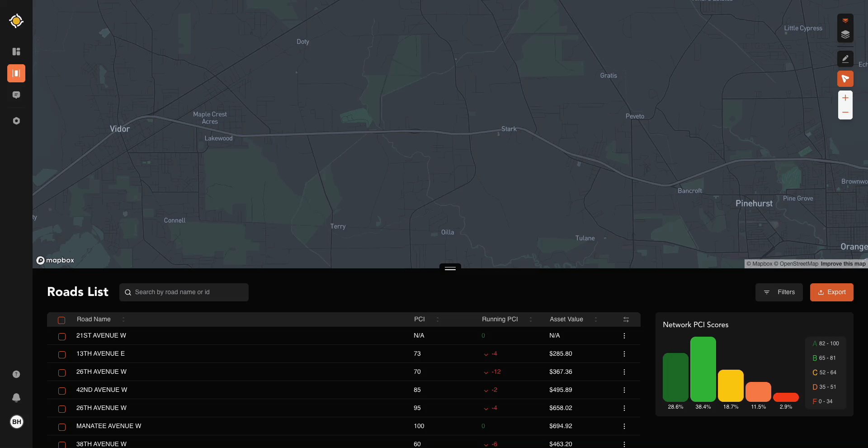Viewport: 868px width, 448px height.
Task: Open the comments panel in the sidebar
Action: (x=16, y=95)
